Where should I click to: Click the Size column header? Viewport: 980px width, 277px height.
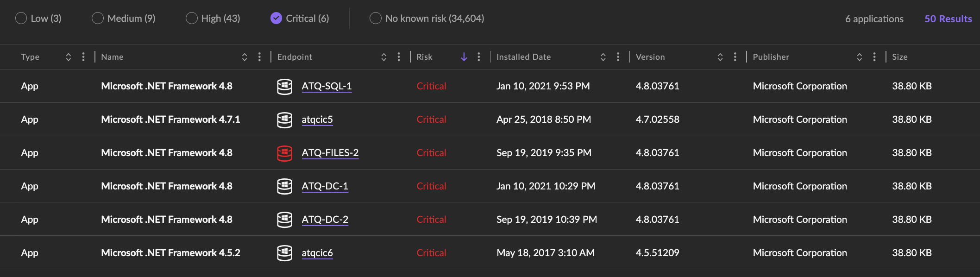tap(899, 57)
